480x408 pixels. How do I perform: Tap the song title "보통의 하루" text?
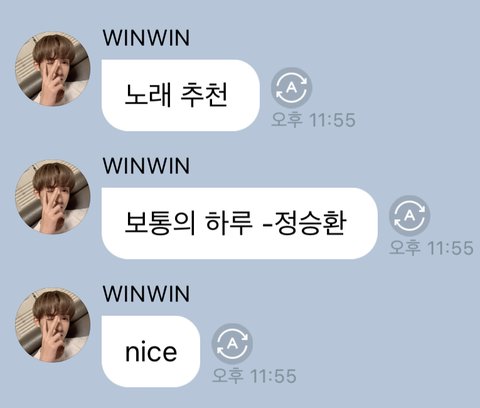click(188, 223)
